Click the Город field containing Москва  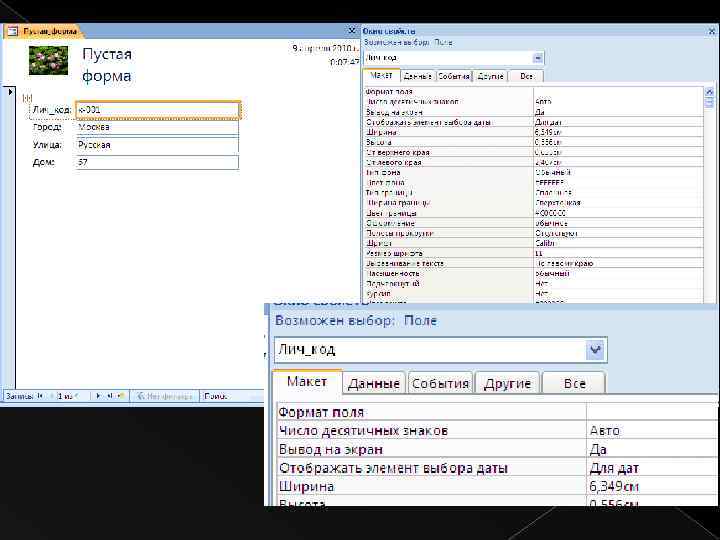pos(158,127)
